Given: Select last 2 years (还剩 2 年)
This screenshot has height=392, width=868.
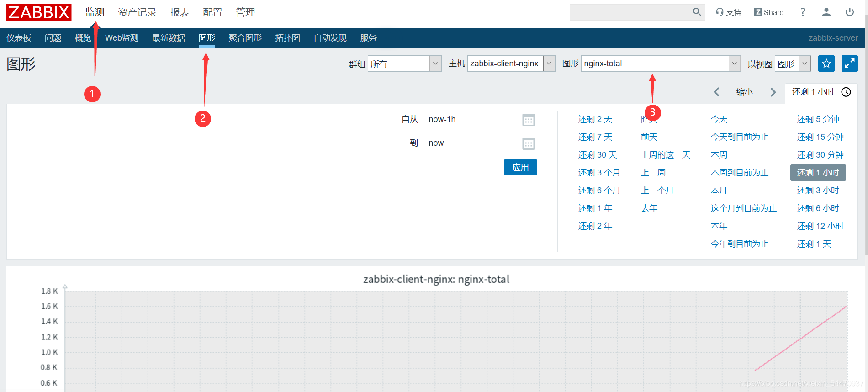Looking at the screenshot, I should (595, 226).
